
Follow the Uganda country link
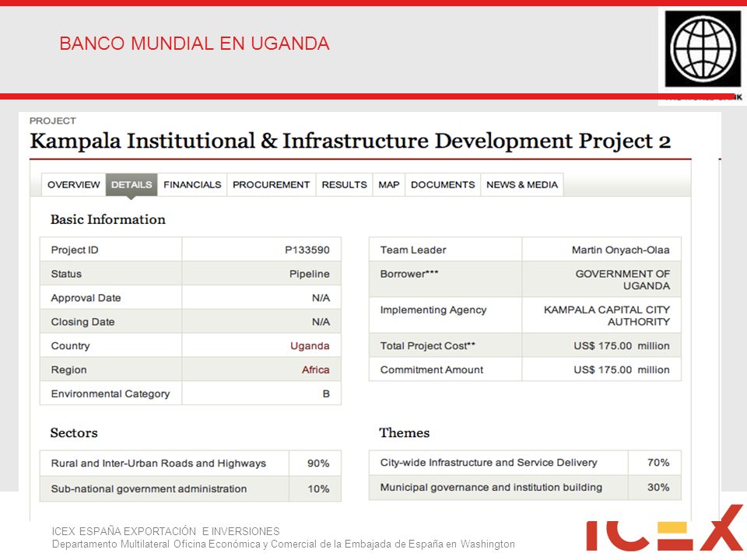(x=310, y=345)
